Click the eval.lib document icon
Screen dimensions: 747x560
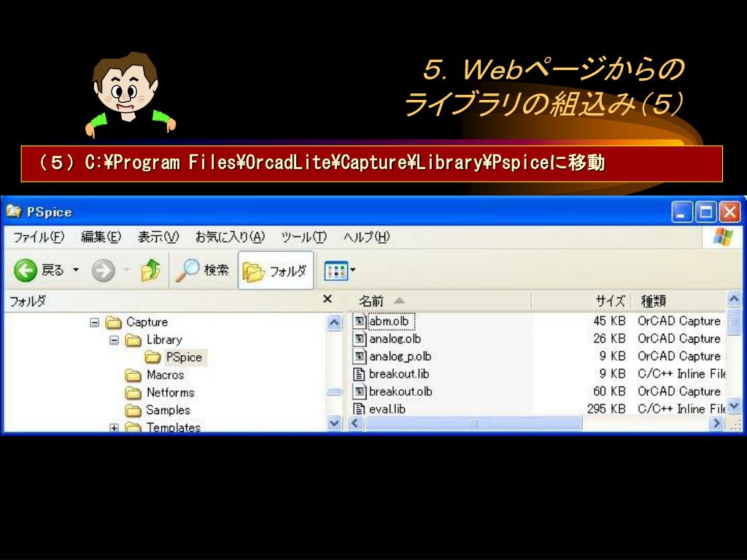pos(359,408)
